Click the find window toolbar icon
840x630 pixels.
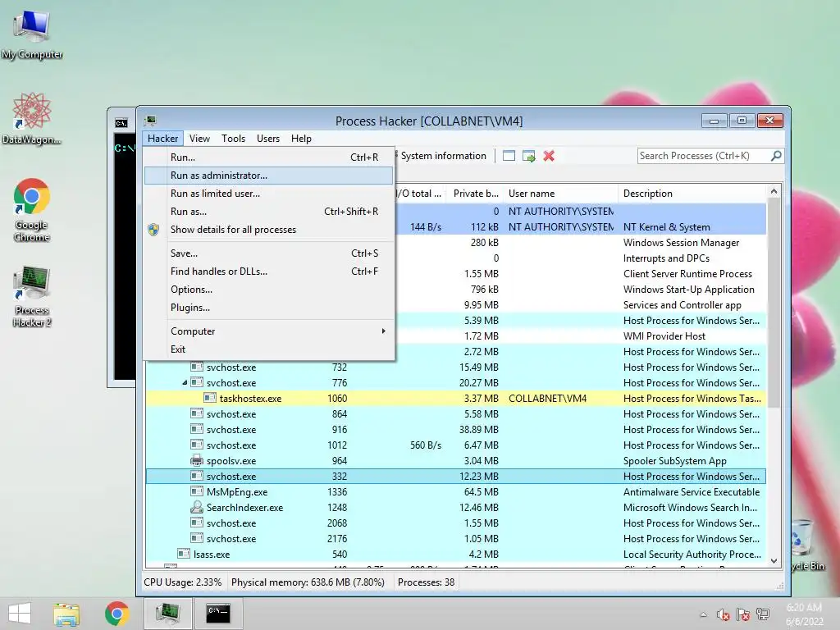[509, 156]
